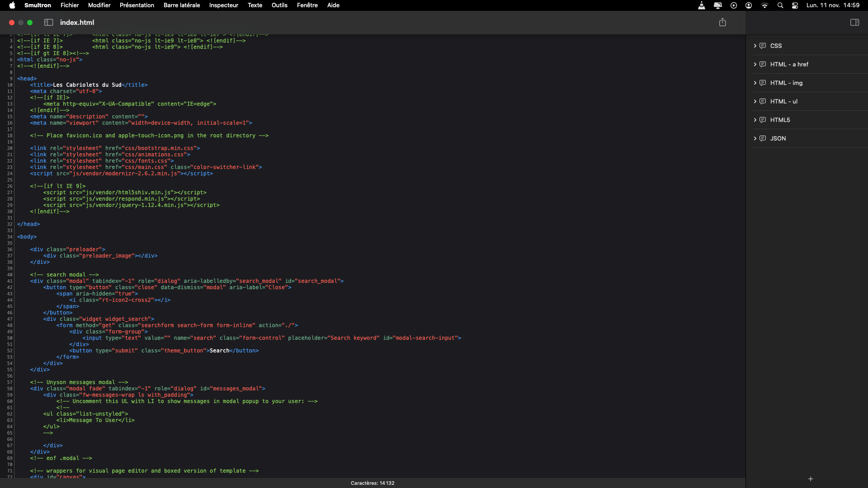Click the notification bell-style menu bar icon
868x488 pixels.
click(x=718, y=5)
